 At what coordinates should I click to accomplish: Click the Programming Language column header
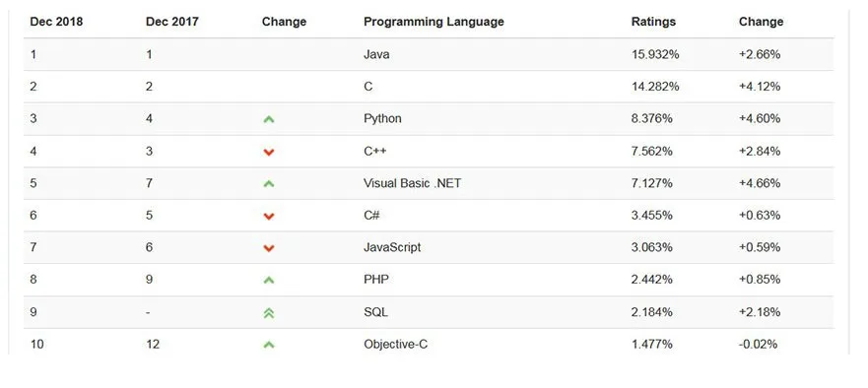click(x=434, y=22)
